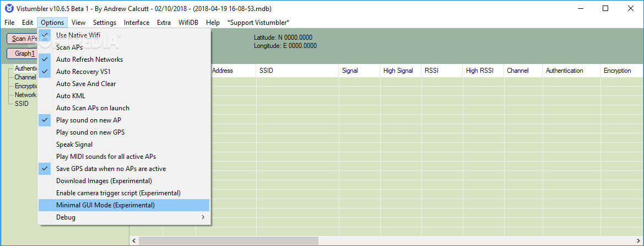Open the File menu
Image resolution: width=644 pixels, height=246 pixels.
pos(9,23)
